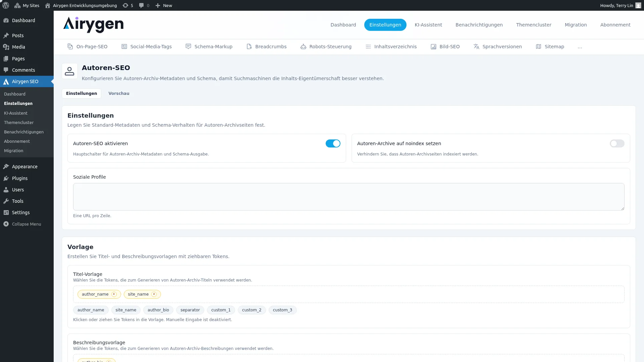This screenshot has width=644, height=362.
Task: Remove author_name token from Titel-Vorlage
Action: [x=114, y=294]
